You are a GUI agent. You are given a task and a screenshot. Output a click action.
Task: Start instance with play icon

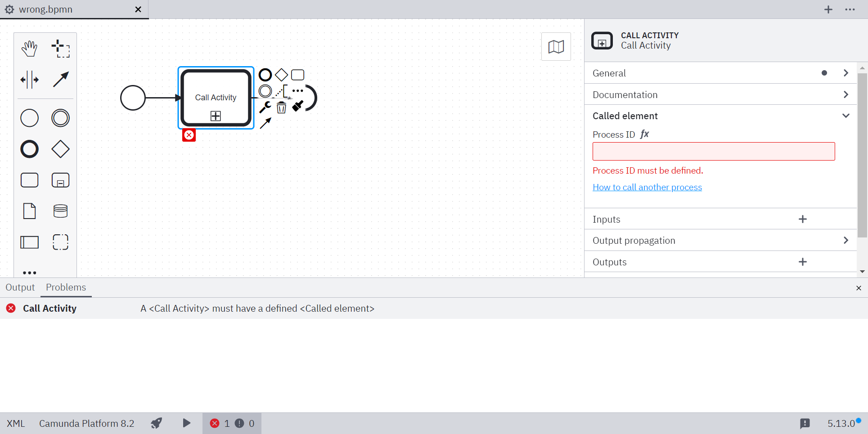(x=186, y=423)
